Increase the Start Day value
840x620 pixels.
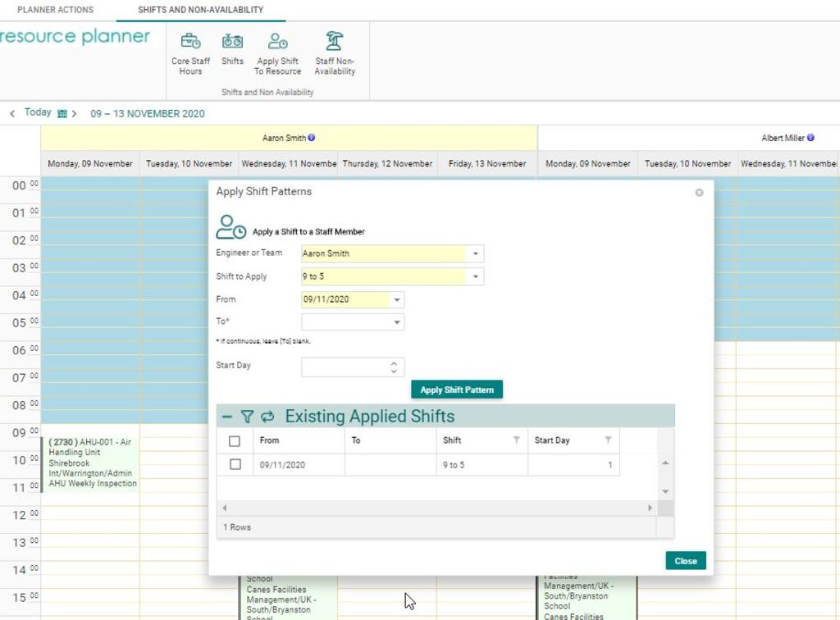[x=394, y=363]
